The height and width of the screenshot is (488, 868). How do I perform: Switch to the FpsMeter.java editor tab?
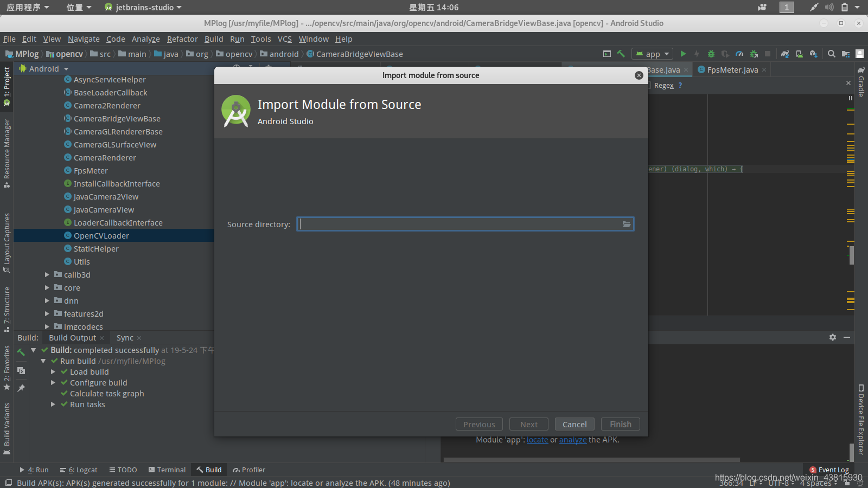732,70
